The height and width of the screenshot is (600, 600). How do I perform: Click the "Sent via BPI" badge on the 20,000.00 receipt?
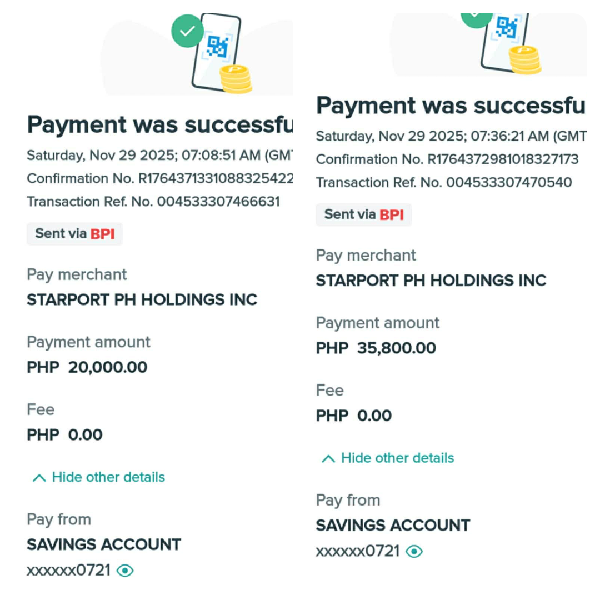[74, 234]
